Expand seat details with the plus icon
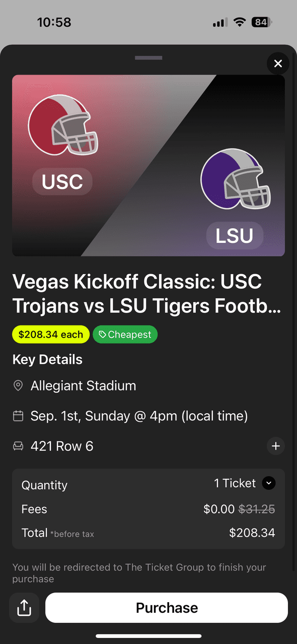Viewport: 297px width, 644px height. point(276,446)
